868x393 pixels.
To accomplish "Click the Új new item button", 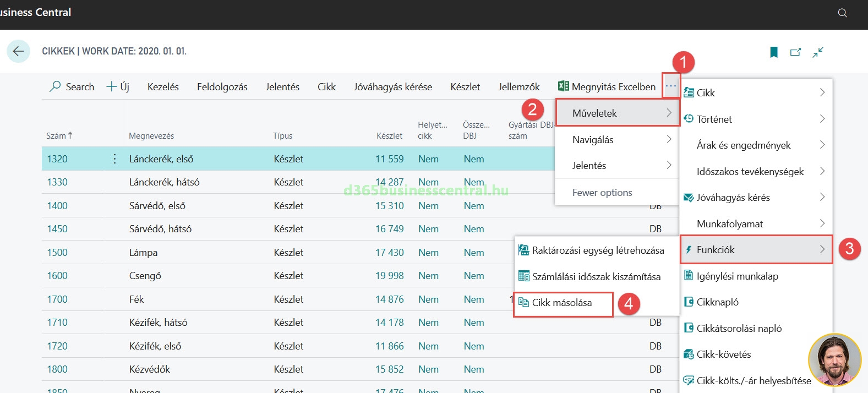I will click(118, 87).
